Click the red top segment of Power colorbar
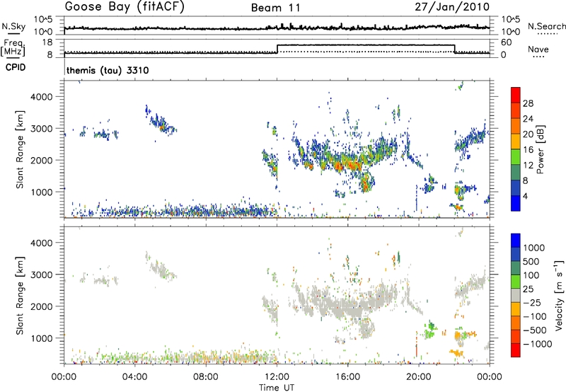566x392 pixels. pos(516,95)
